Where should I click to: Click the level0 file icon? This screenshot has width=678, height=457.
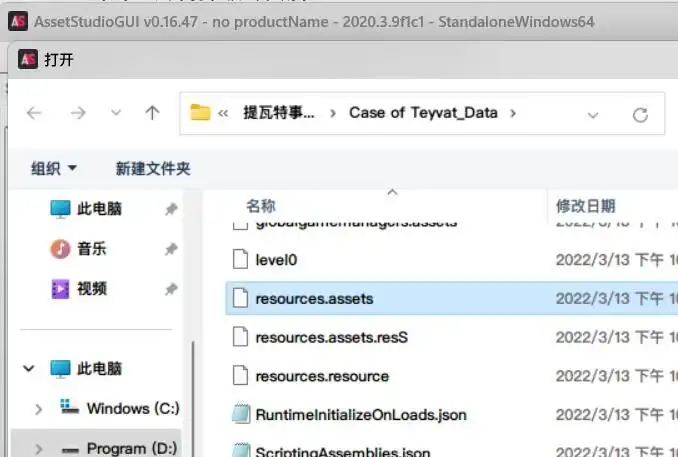point(239,260)
